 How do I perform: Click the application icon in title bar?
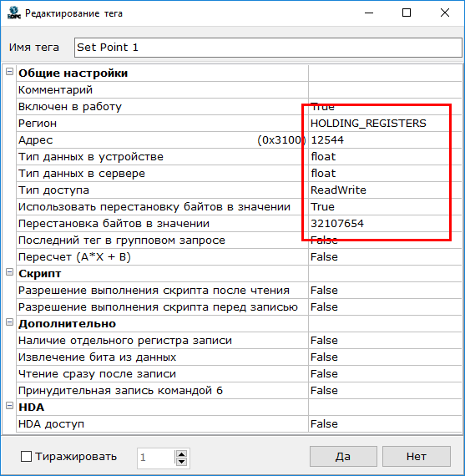[13, 13]
